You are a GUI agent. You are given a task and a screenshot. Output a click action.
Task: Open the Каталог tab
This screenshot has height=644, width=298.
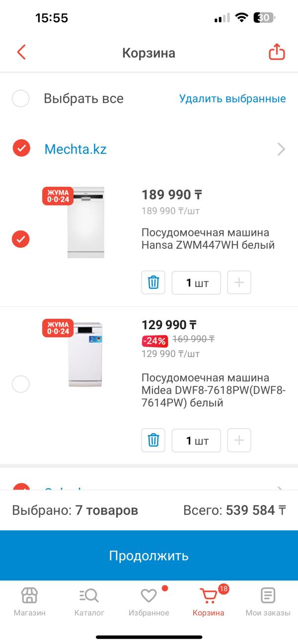tap(89, 601)
